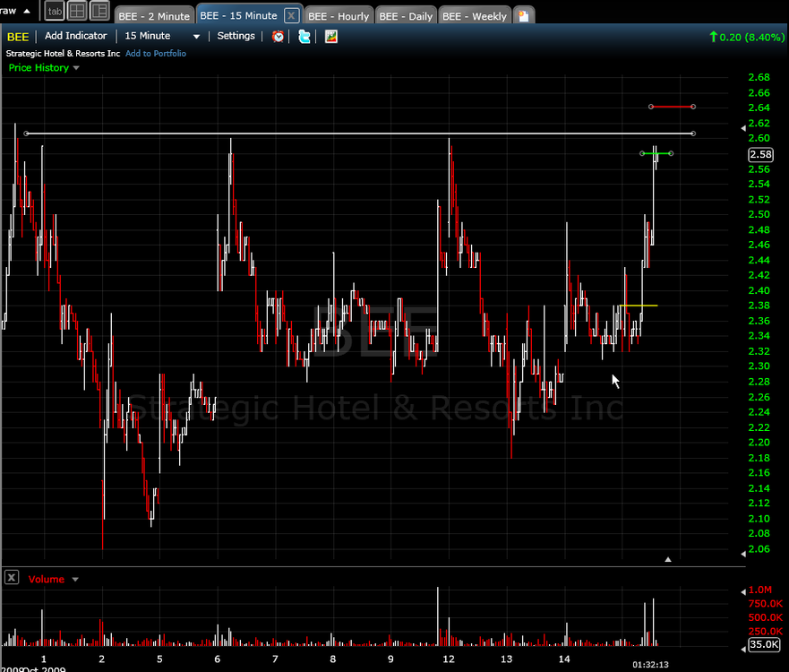
Task: Open a new chart tab
Action: click(x=524, y=16)
